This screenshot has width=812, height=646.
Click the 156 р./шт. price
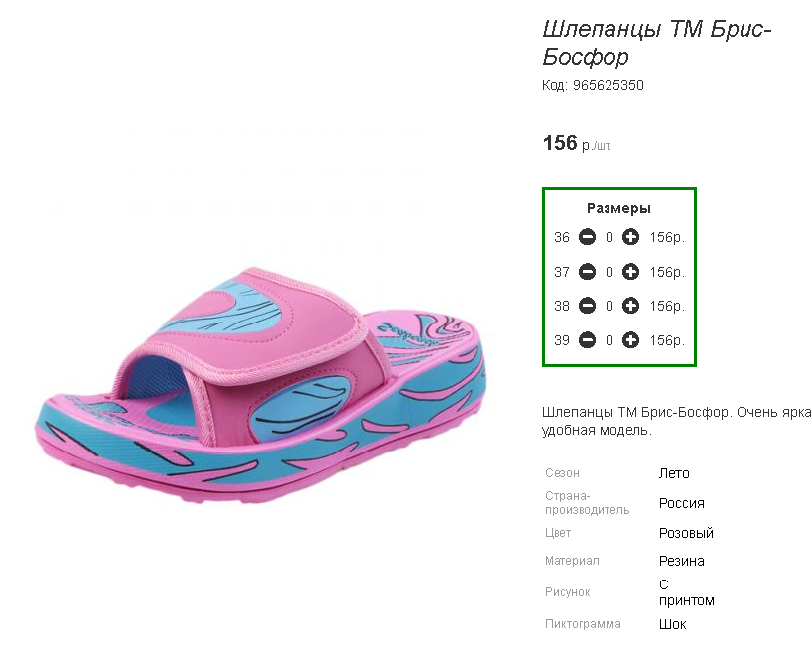coord(577,144)
